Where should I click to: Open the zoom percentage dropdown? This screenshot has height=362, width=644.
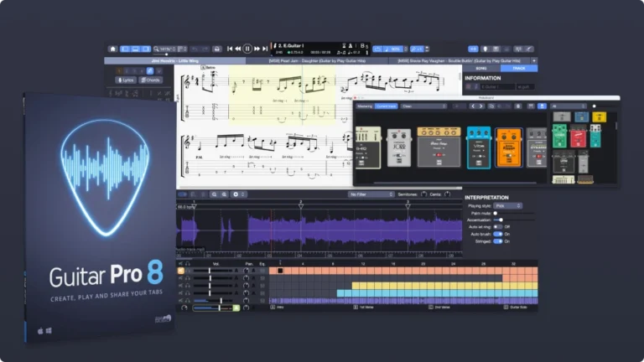(164, 49)
